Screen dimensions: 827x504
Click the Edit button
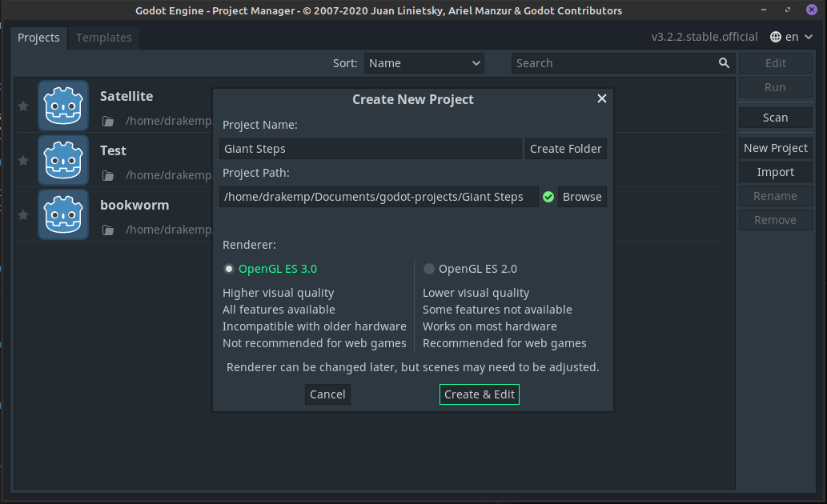click(x=775, y=63)
